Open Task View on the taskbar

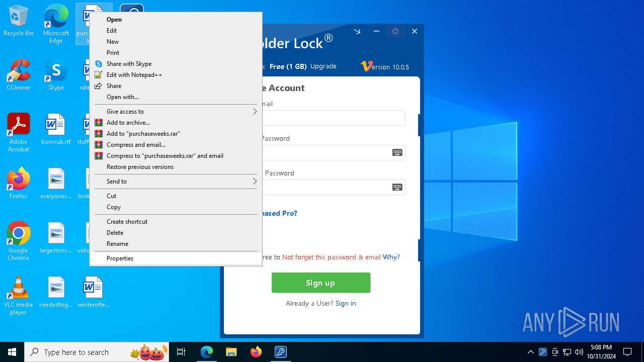pos(181,352)
